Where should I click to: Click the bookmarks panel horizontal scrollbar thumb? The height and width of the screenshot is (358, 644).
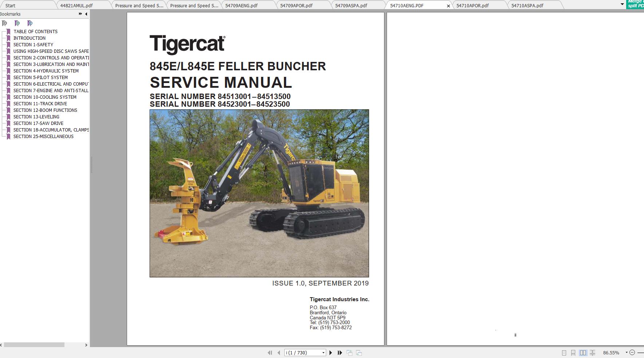pos(34,345)
